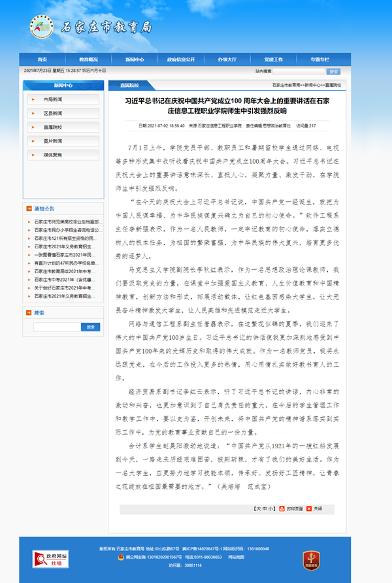Open 市局新闻 in the news sidebar

[53, 99]
